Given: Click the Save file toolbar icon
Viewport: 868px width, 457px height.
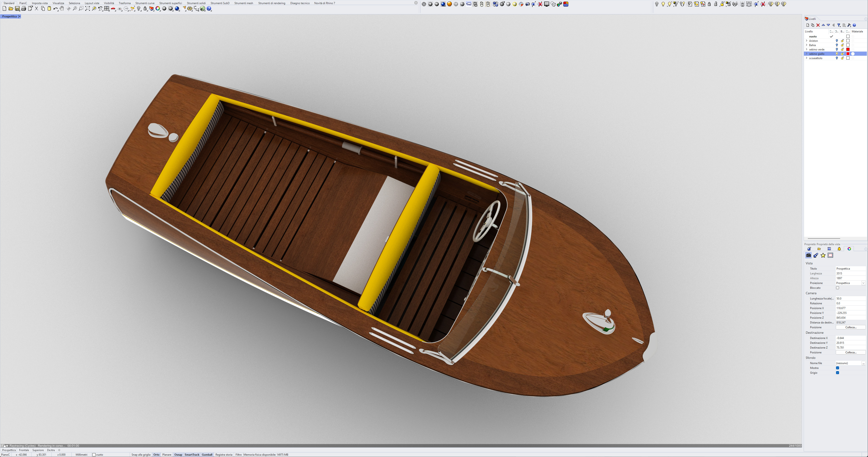Looking at the screenshot, I should pos(17,9).
